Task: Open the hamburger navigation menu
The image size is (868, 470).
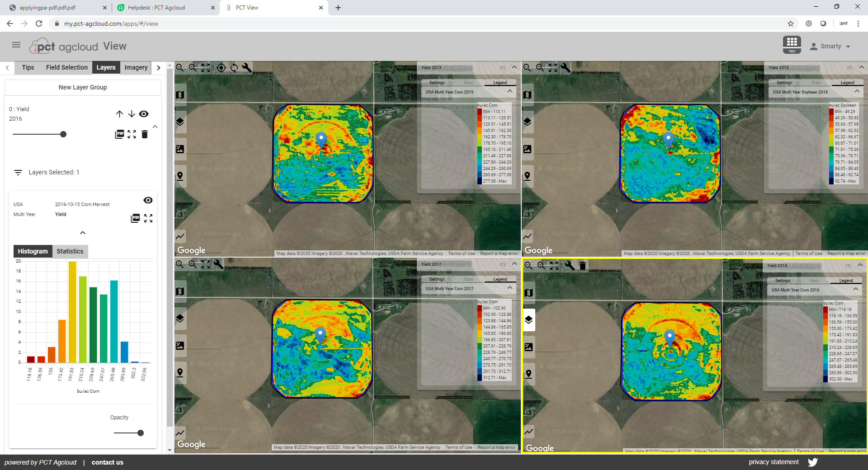Action: point(16,45)
